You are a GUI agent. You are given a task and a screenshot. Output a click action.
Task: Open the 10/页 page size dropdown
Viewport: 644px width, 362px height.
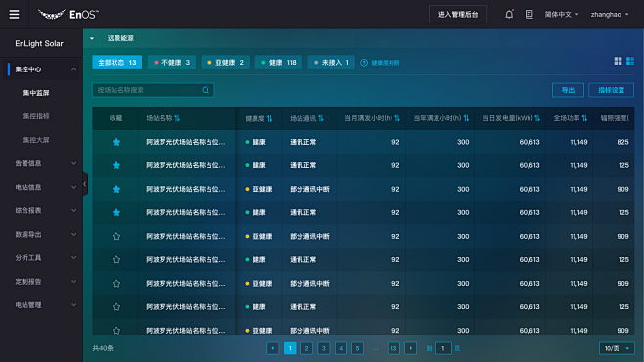click(x=617, y=348)
